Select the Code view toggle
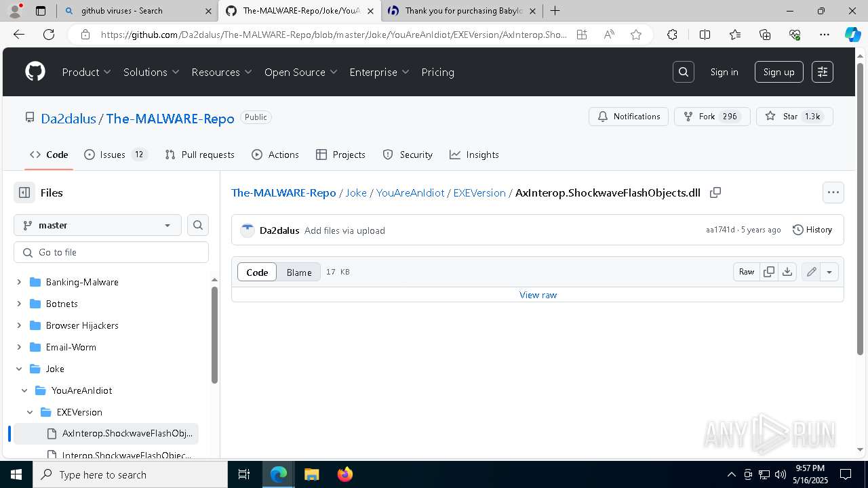Image resolution: width=868 pixels, height=488 pixels. click(x=257, y=272)
